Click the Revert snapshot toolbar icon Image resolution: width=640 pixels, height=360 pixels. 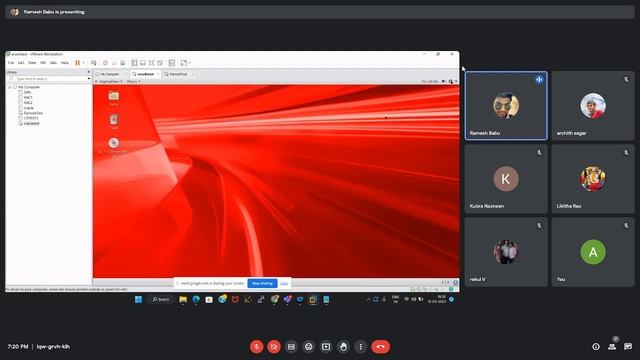click(114, 63)
